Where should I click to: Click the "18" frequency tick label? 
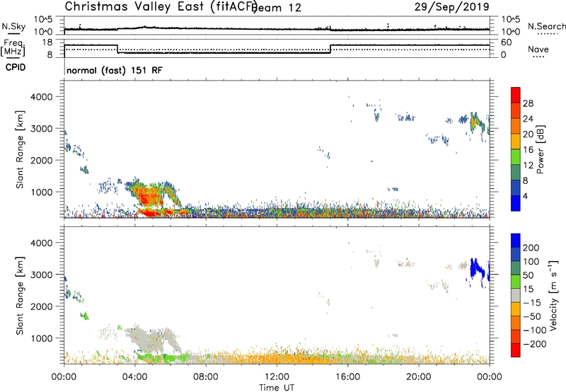coord(47,42)
